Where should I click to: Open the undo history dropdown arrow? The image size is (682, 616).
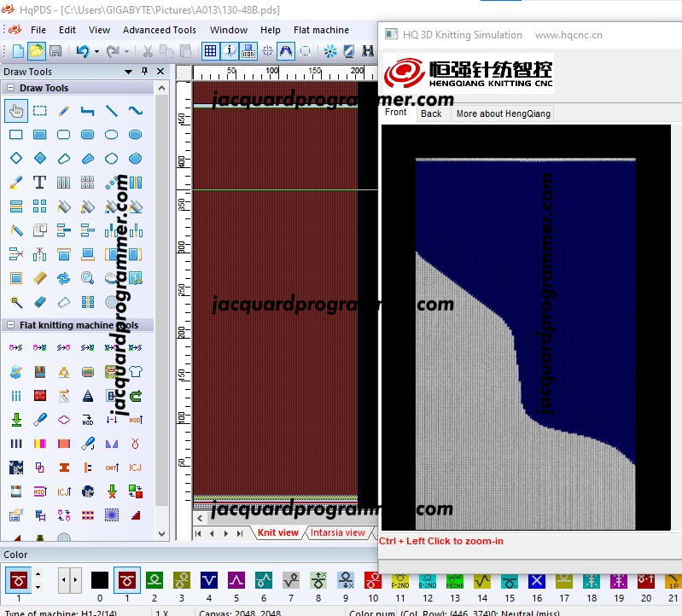(x=96, y=51)
